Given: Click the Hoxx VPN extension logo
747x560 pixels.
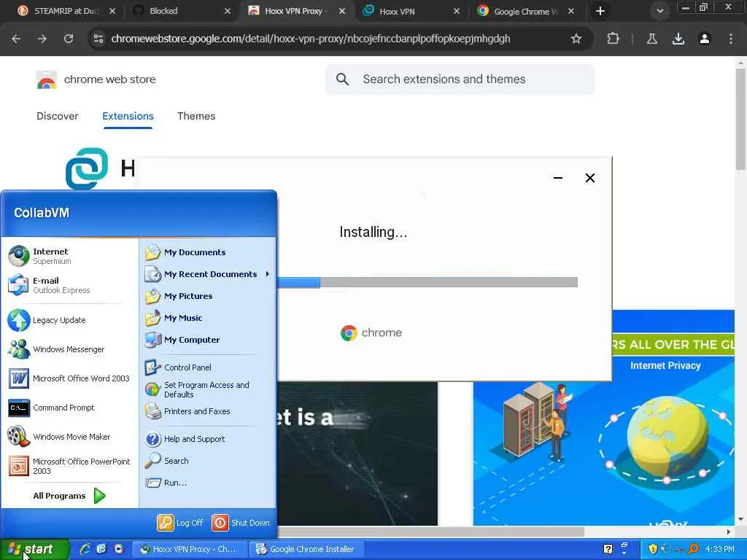Looking at the screenshot, I should point(87,168).
